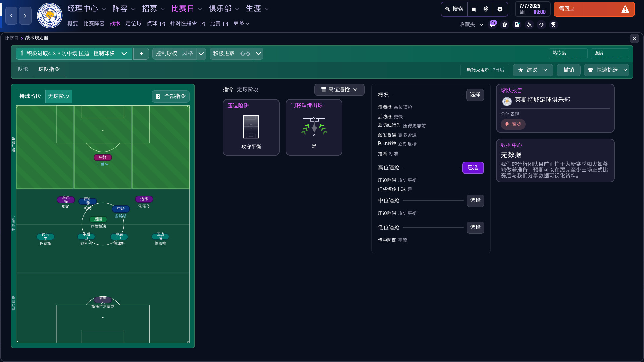Click the Leicester City club crest
This screenshot has height=362, width=644.
50,15
